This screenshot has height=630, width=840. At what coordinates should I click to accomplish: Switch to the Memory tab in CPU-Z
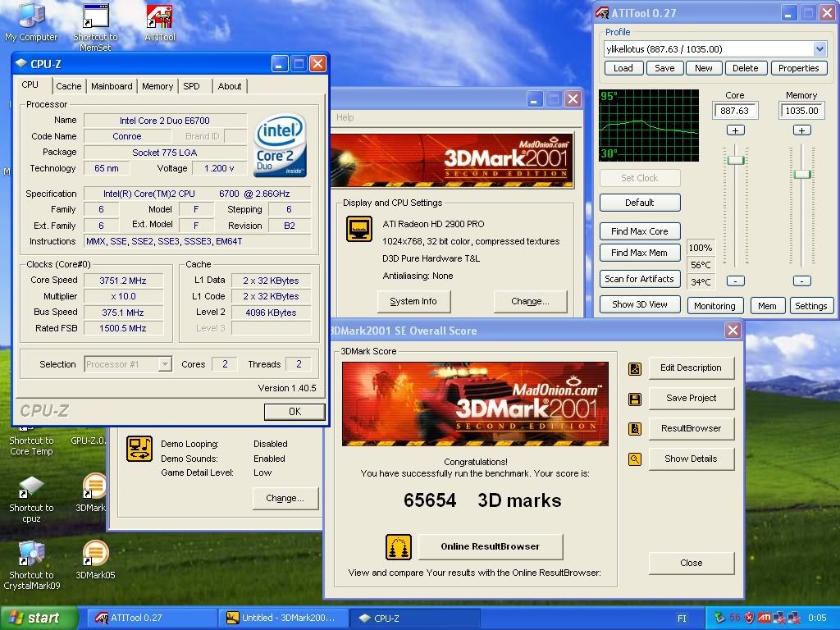click(157, 86)
